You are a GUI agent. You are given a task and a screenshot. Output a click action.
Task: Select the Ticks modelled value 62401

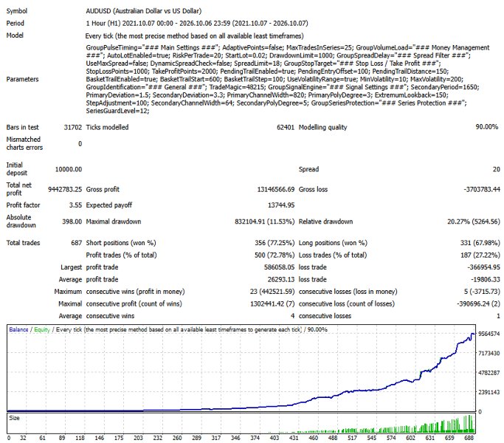click(286, 128)
